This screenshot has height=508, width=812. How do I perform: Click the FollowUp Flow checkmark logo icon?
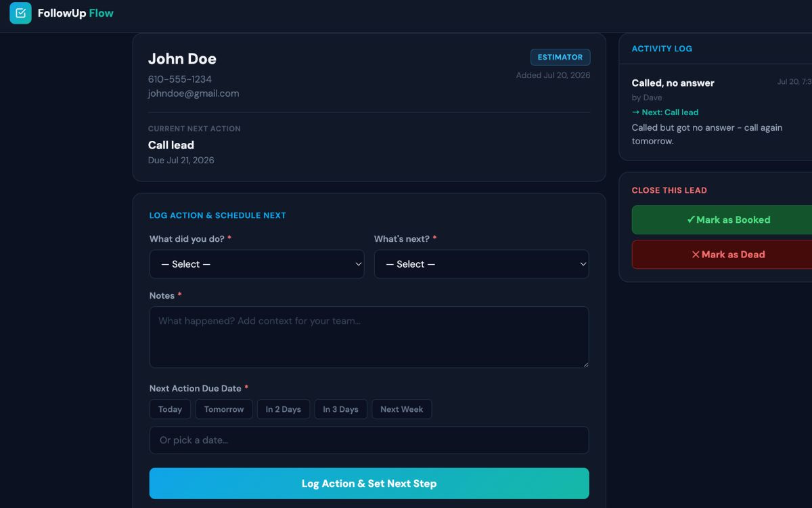click(20, 13)
